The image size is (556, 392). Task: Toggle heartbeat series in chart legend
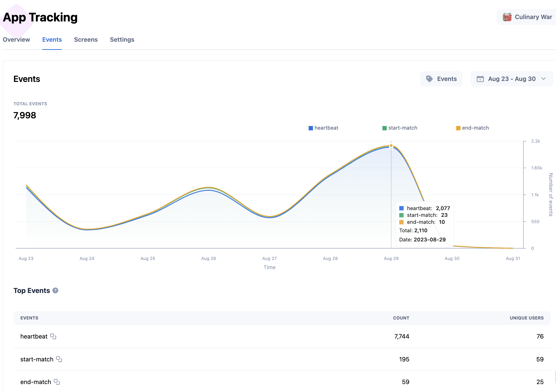click(x=323, y=128)
